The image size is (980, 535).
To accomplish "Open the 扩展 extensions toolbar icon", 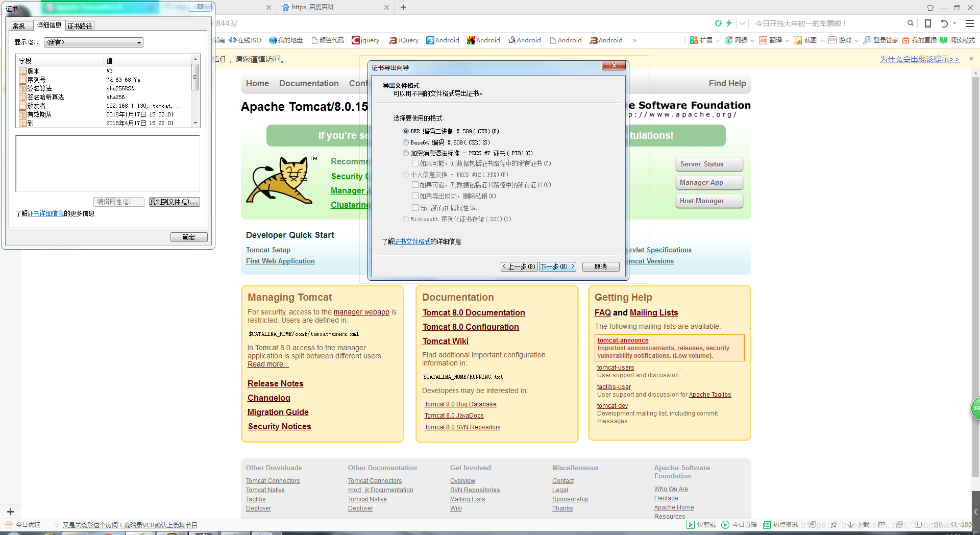I will pyautogui.click(x=701, y=40).
